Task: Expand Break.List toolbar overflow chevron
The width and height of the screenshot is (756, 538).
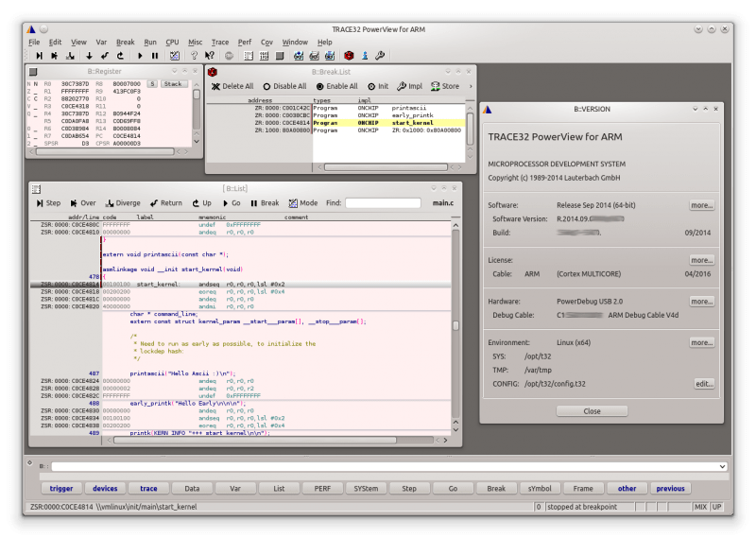Action: [471, 86]
